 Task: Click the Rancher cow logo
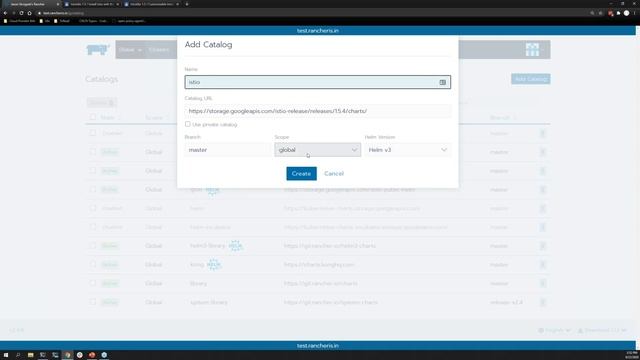click(98, 49)
